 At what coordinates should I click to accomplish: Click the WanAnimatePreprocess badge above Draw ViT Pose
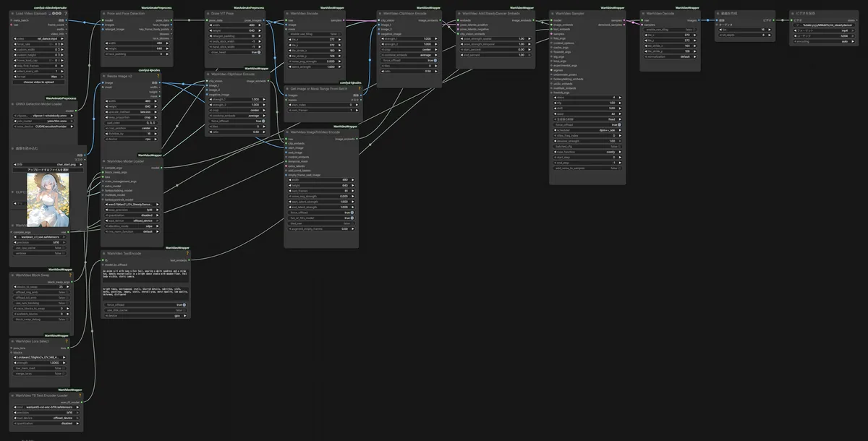[x=247, y=7]
